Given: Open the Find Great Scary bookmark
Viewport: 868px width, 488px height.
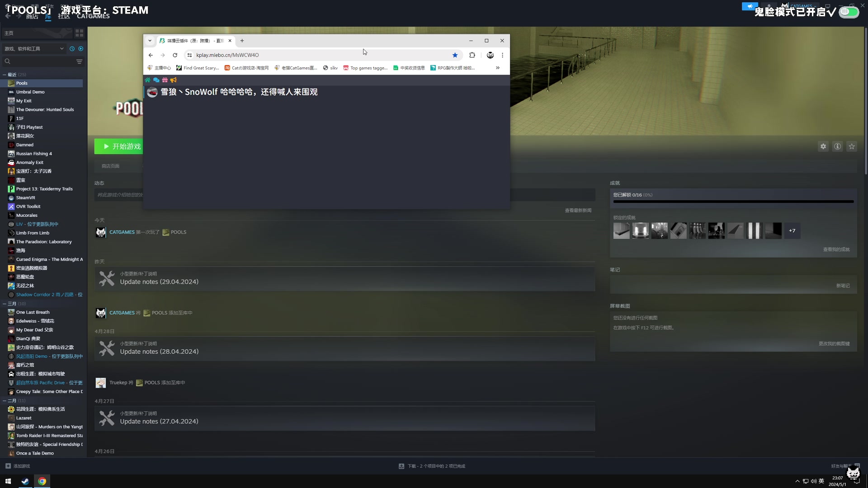Looking at the screenshot, I should [x=198, y=68].
